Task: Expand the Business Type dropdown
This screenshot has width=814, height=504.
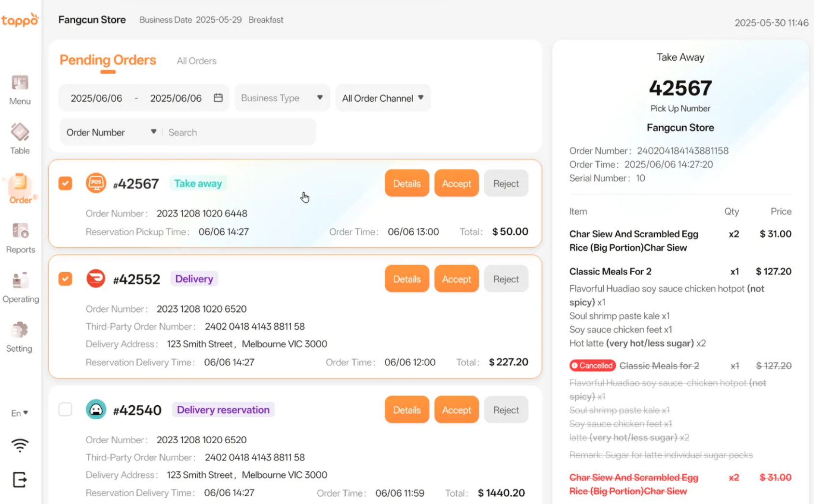Action: point(282,98)
